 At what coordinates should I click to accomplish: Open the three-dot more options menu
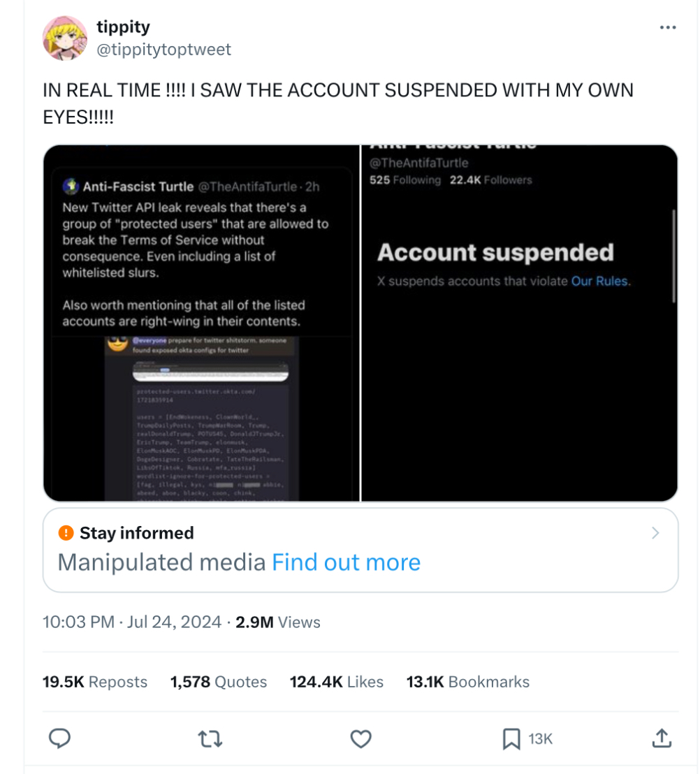667,27
